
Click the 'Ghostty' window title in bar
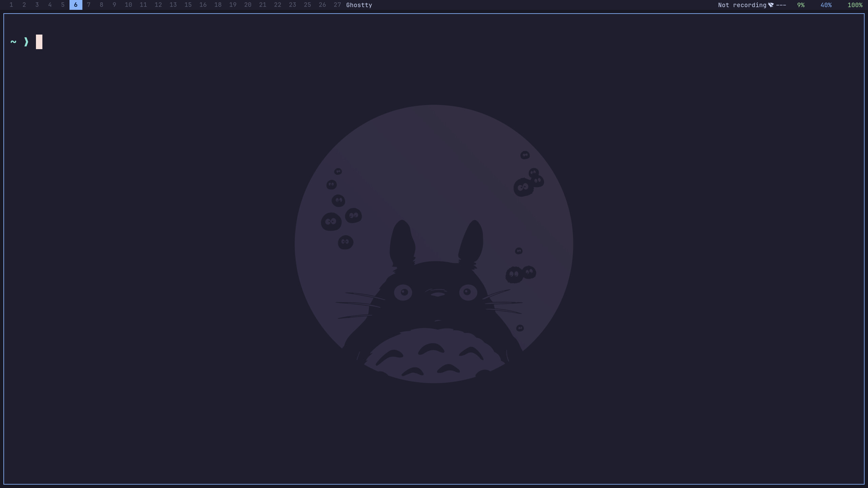(x=359, y=5)
